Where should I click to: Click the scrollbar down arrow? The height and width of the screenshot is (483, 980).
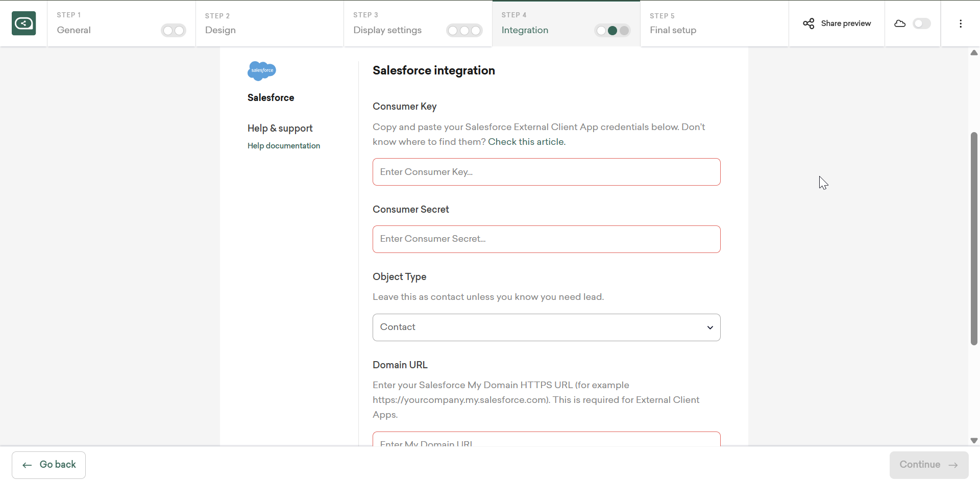coord(974,441)
